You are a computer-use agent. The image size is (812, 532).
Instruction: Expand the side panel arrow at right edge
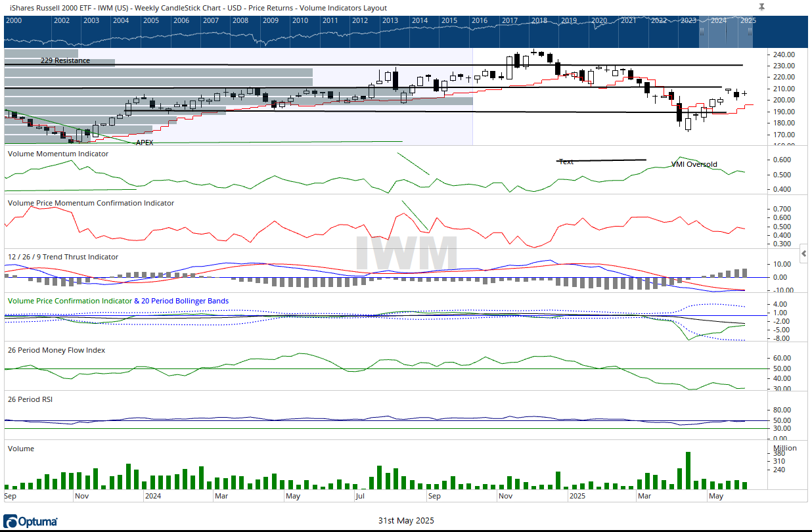pyautogui.click(x=804, y=253)
